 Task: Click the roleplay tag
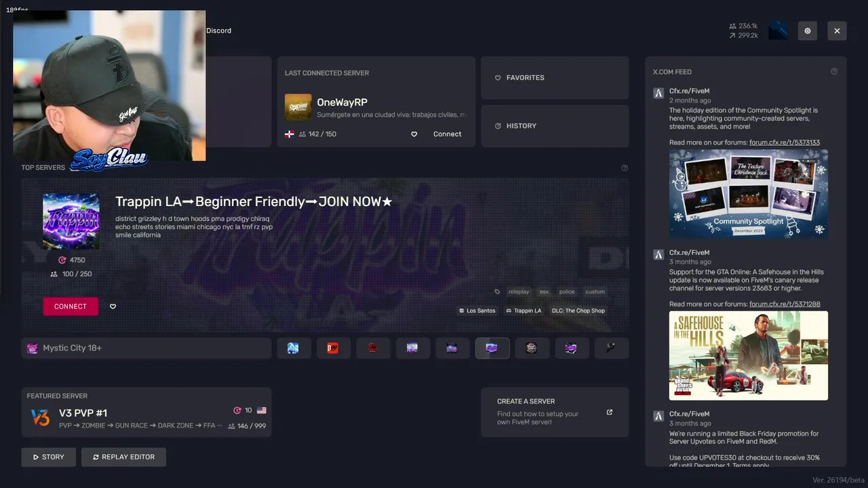click(519, 292)
